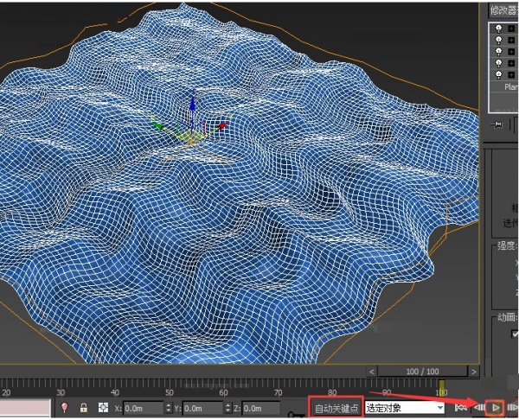519x420 pixels.
Task: Click the 100 / 100 time slider
Action: (x=423, y=372)
